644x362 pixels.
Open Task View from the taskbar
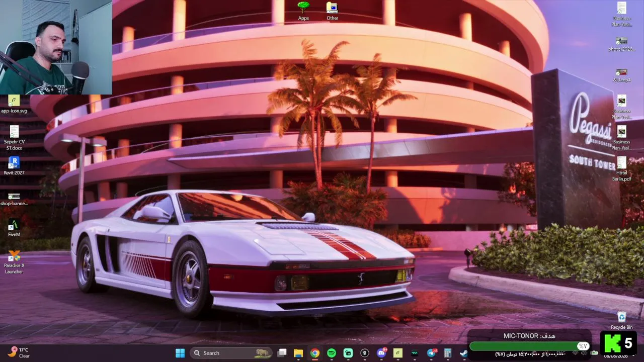pyautogui.click(x=282, y=353)
